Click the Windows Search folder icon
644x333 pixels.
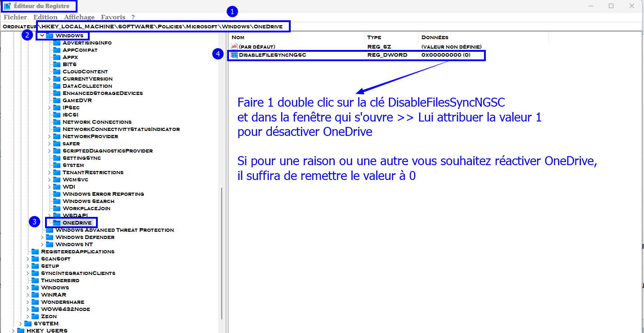pos(57,201)
